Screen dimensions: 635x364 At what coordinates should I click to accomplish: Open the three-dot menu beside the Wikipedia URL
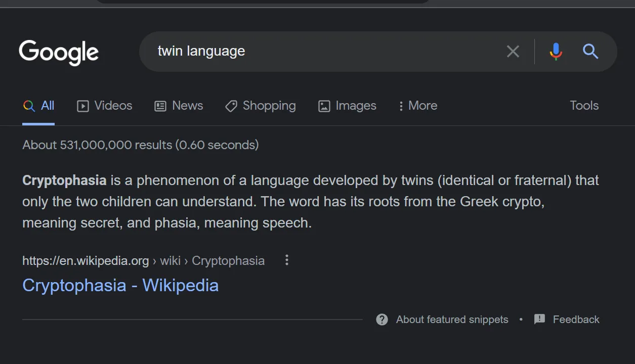pos(287,260)
